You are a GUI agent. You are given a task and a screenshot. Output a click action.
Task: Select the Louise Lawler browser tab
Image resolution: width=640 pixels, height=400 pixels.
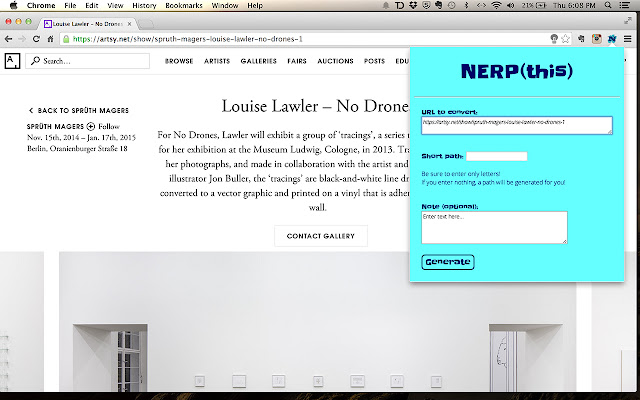pos(88,24)
